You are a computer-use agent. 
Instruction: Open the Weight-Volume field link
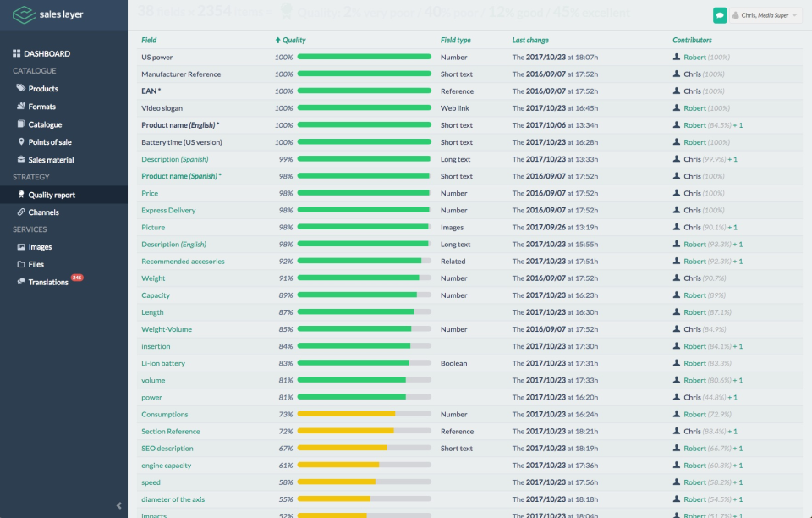tap(167, 329)
